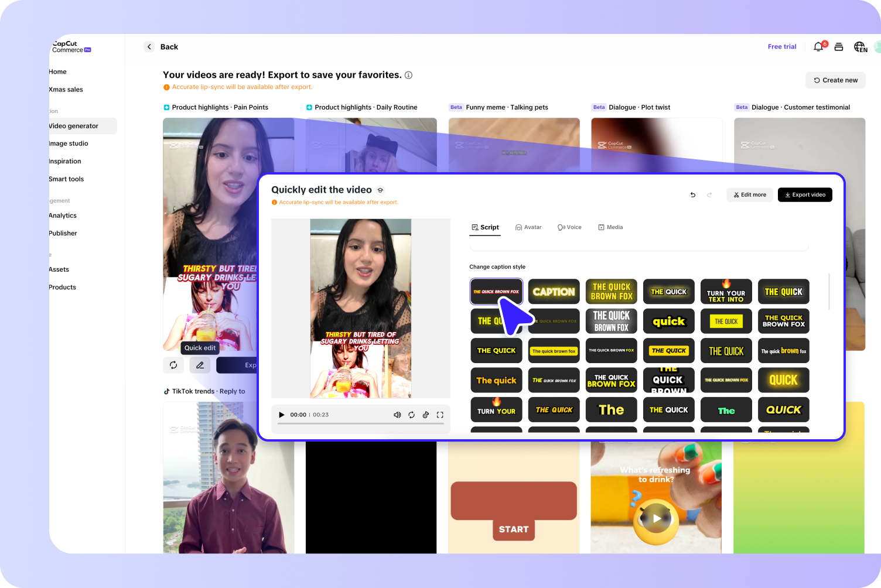881x588 pixels.
Task: Switch to the Voice tab
Action: pyautogui.click(x=569, y=227)
